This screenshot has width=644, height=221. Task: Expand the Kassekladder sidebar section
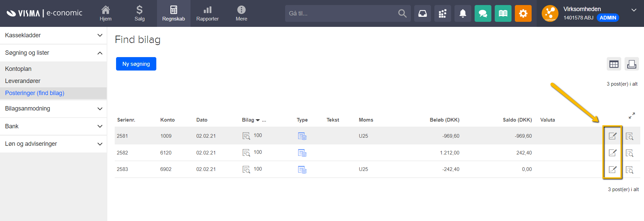point(53,35)
